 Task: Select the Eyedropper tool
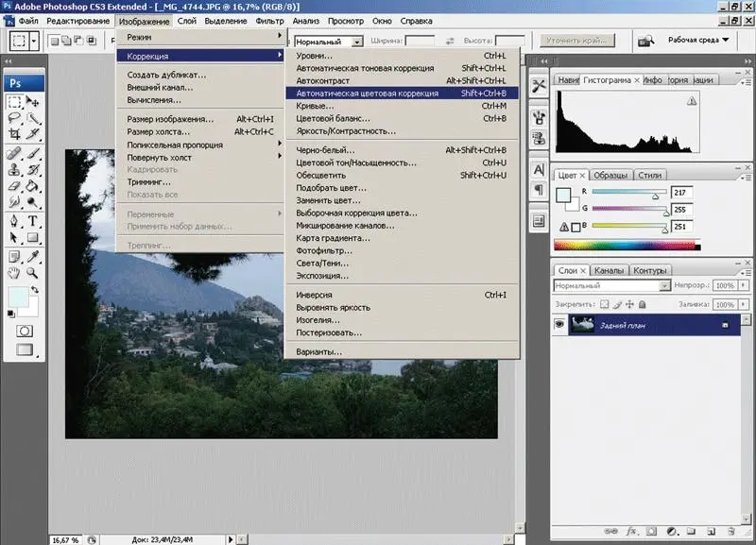pyautogui.click(x=33, y=257)
